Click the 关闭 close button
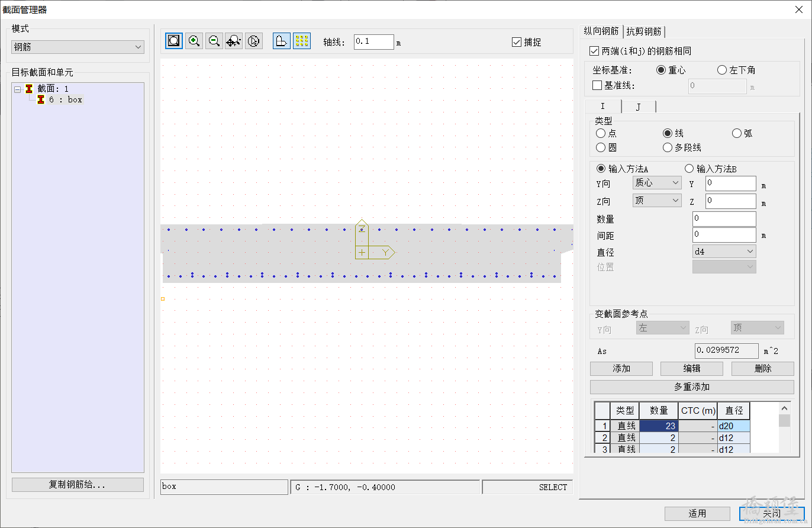812x528 pixels. pos(772,513)
